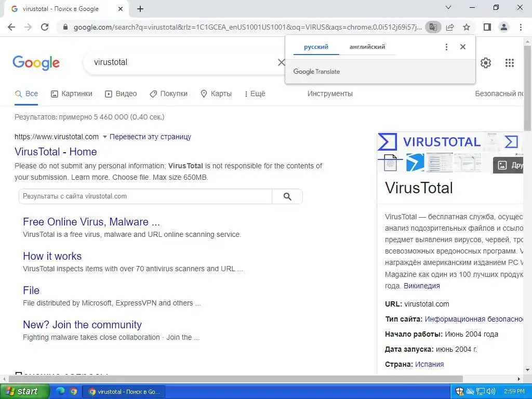Open the Chrome profile avatar
This screenshot has width=532, height=399.
tap(504, 27)
